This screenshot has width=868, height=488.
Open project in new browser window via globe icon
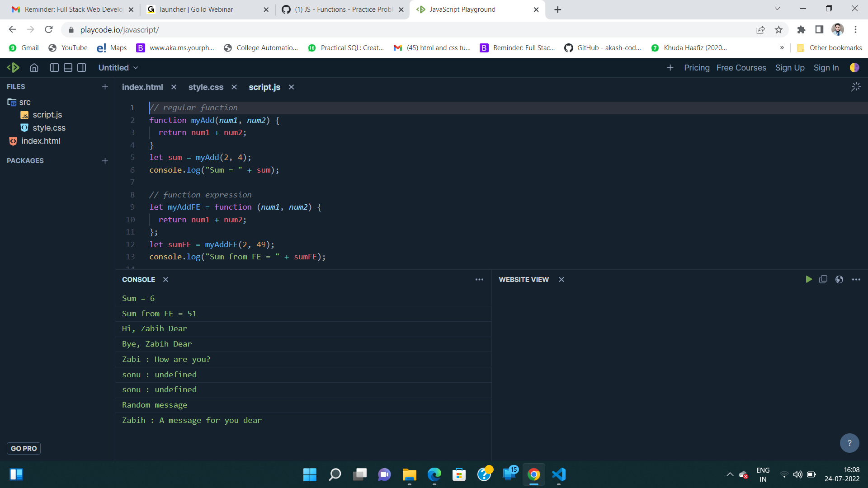[x=840, y=279]
